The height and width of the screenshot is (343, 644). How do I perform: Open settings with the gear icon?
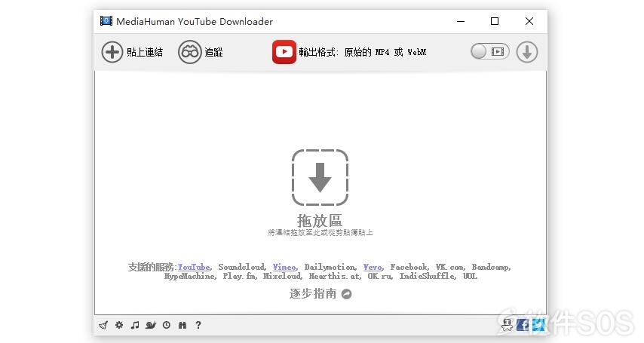pyautogui.click(x=119, y=325)
